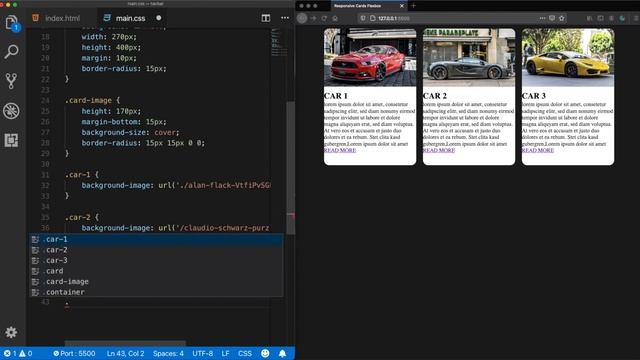Image resolution: width=640 pixels, height=360 pixels.
Task: Click the CAR 1 heading
Action: (336, 96)
